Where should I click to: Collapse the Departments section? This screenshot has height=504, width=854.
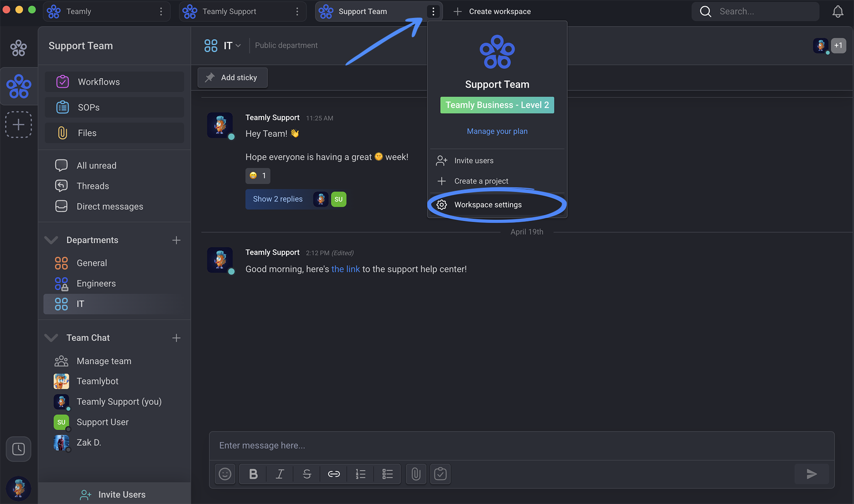pos(52,240)
